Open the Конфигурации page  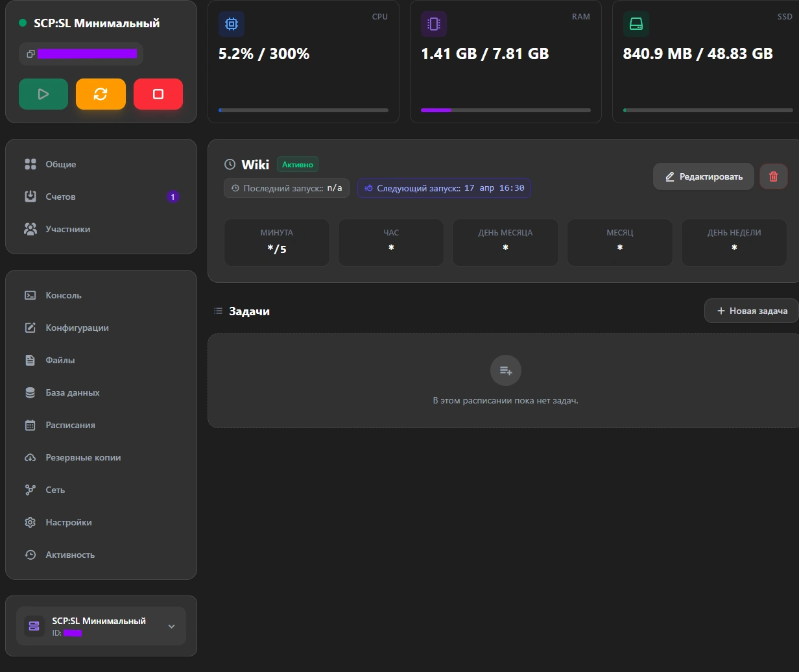pyautogui.click(x=101, y=328)
